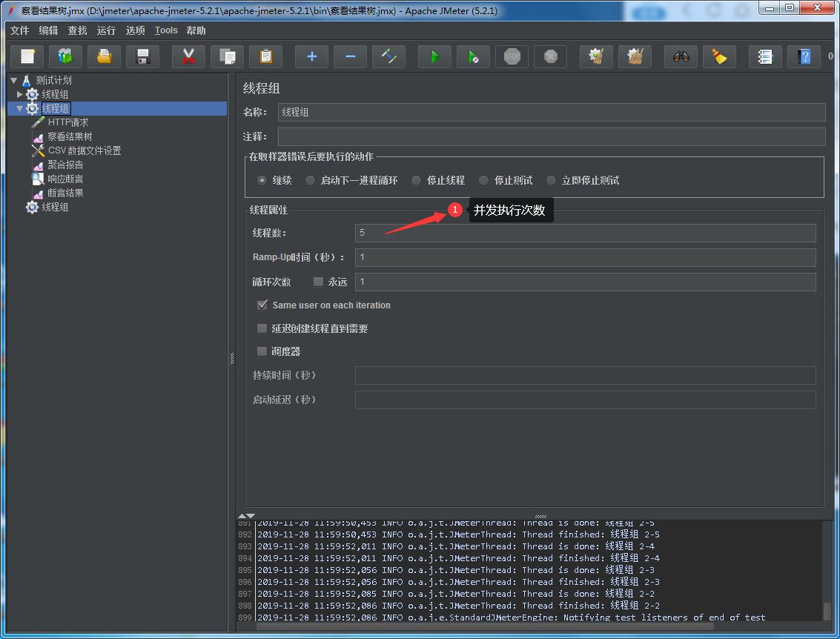Collapse the selected 线程组 node arrow

tap(20, 108)
